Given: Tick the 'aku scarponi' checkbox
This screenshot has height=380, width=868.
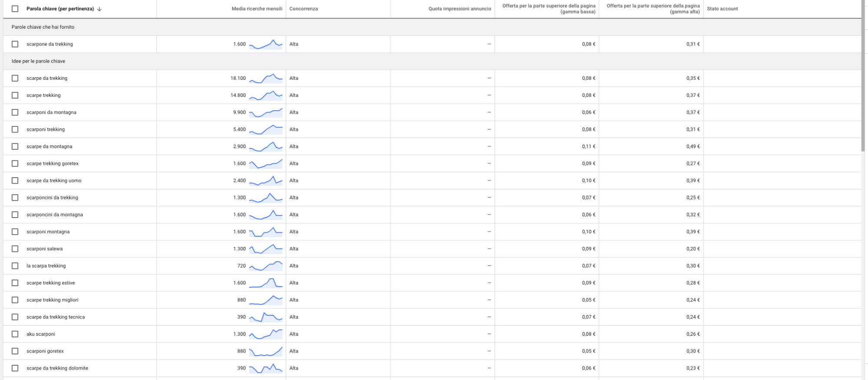Looking at the screenshot, I should (15, 334).
